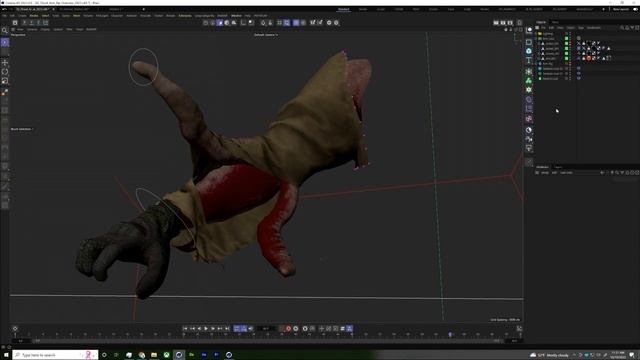
Task: Click the light-bulb icon at bottom of the right object palette
Action: 529,148
